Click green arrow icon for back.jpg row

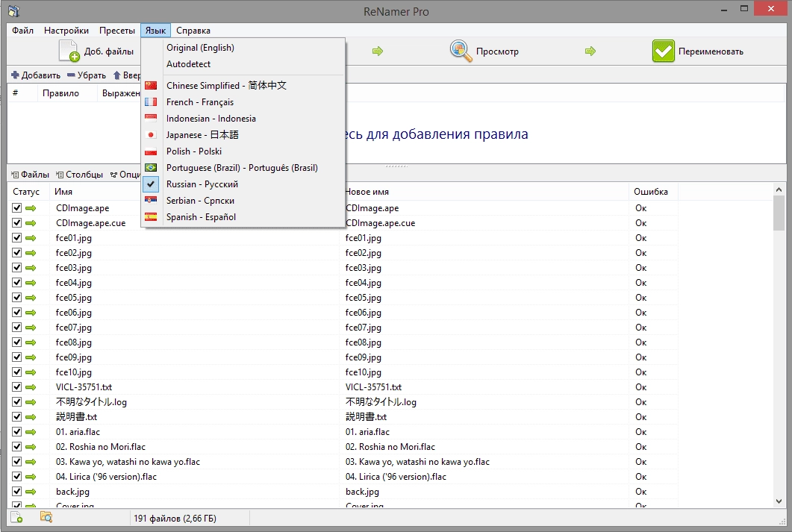point(31,492)
